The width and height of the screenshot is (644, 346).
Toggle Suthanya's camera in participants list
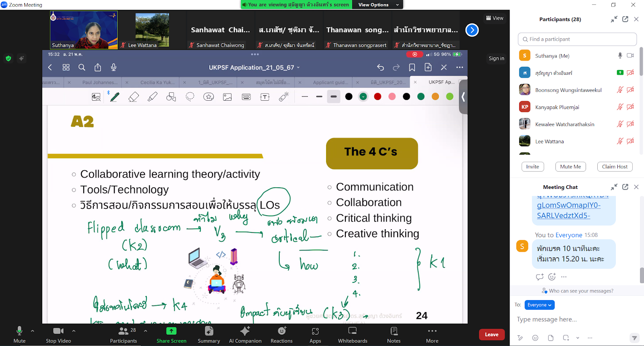pos(630,56)
